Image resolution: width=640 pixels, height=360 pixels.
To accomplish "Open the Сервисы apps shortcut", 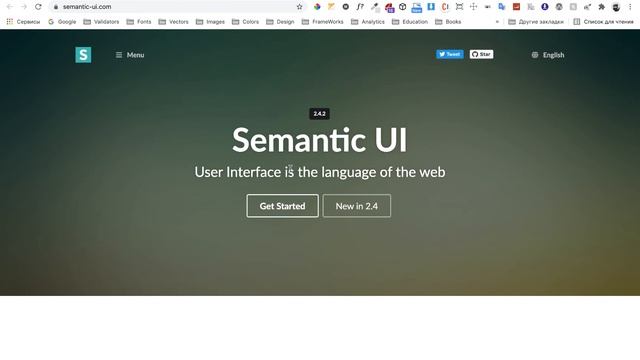I will point(23,22).
